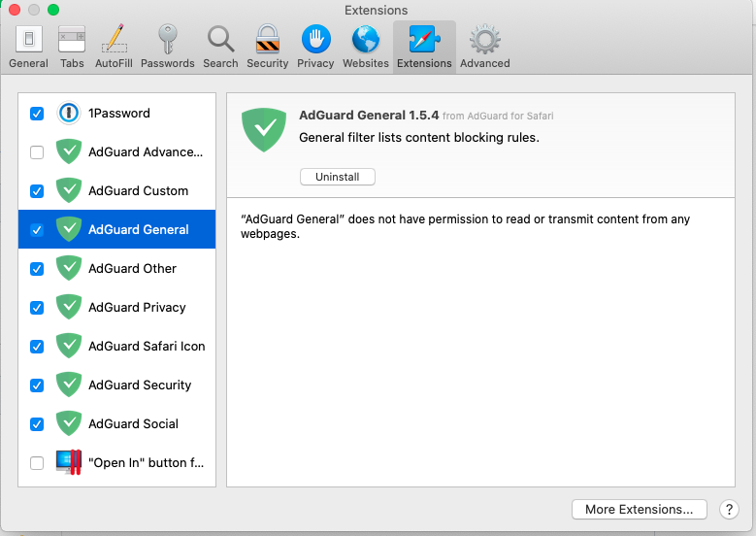Image resolution: width=756 pixels, height=536 pixels.
Task: Open the Passwords key pane
Action: pyautogui.click(x=167, y=48)
